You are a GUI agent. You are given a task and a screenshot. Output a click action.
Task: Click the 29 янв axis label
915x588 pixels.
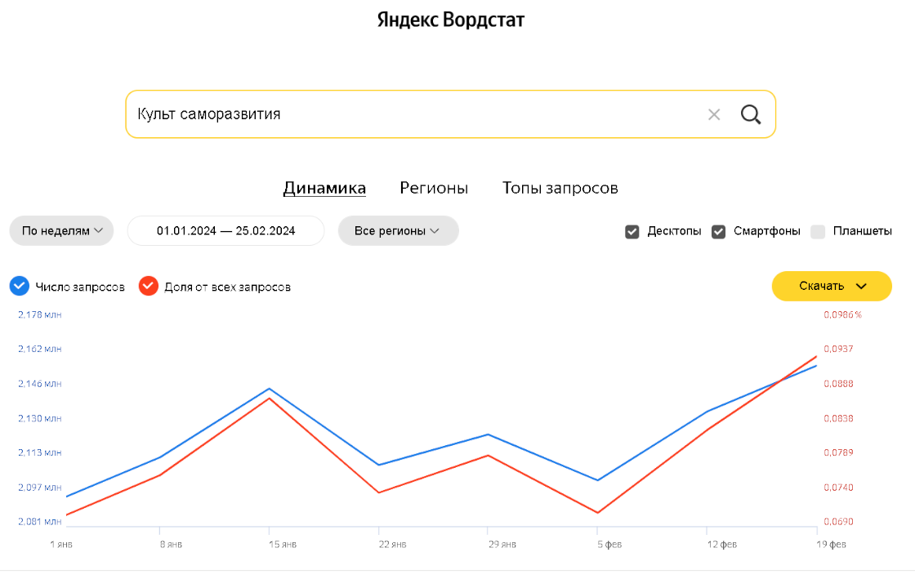coord(502,544)
